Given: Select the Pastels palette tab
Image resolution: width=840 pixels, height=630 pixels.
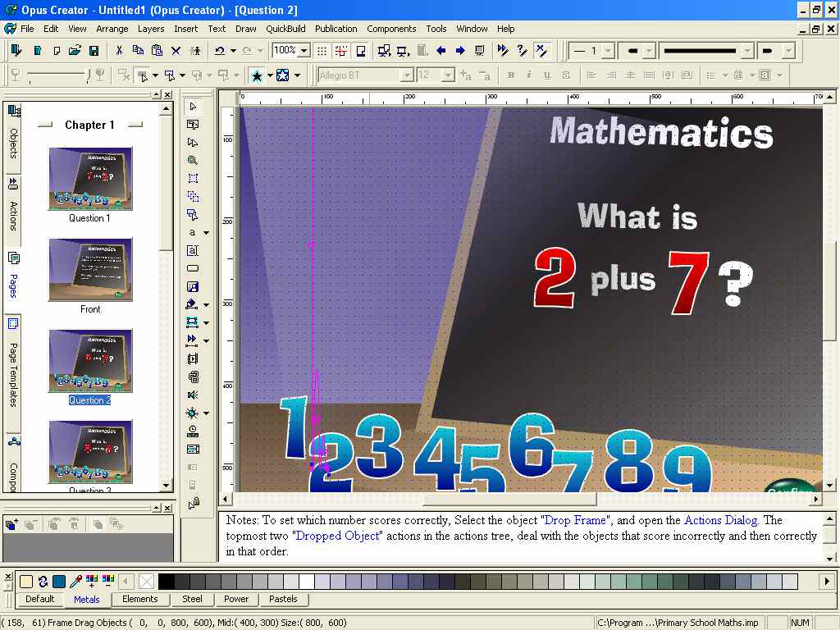Looking at the screenshot, I should point(283,599).
